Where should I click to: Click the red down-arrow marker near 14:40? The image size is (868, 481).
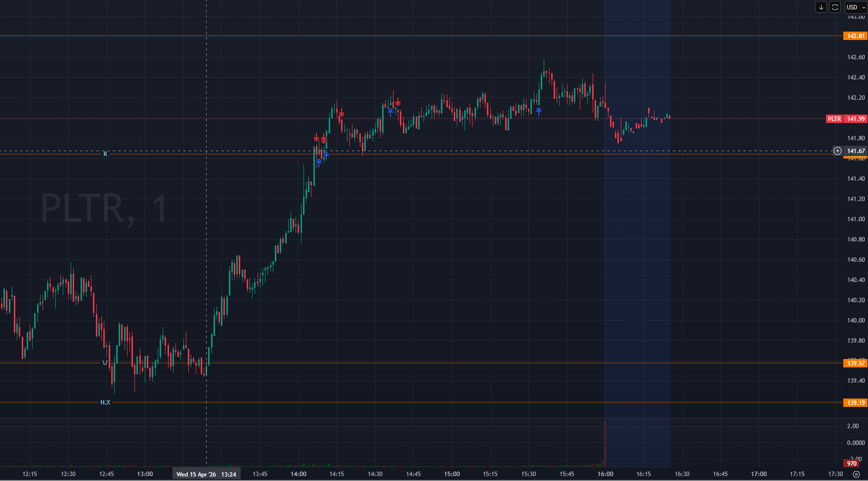[x=398, y=102]
